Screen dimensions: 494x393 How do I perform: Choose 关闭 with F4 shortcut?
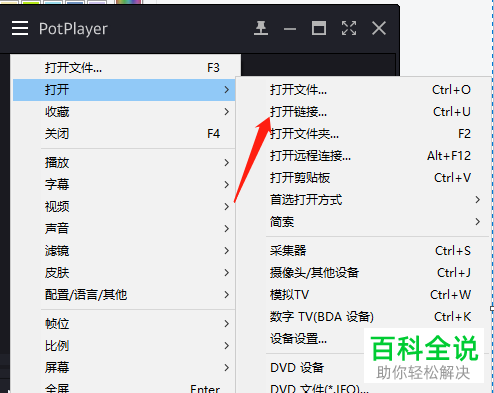(124, 134)
